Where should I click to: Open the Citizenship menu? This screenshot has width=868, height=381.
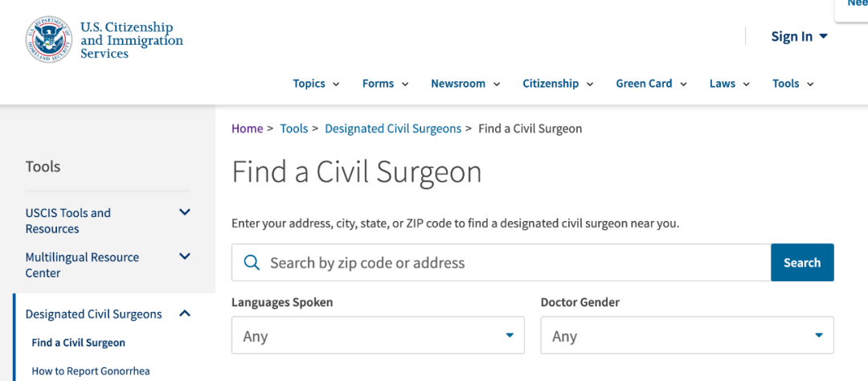(x=558, y=84)
